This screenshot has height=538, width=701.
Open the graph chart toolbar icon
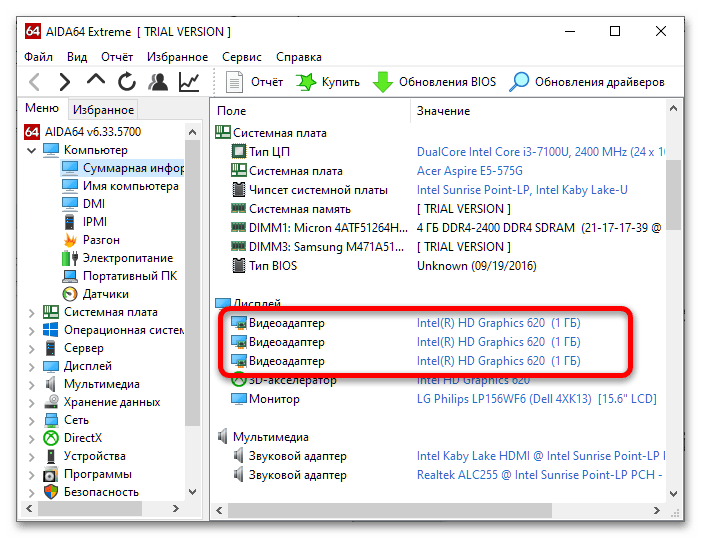(189, 82)
